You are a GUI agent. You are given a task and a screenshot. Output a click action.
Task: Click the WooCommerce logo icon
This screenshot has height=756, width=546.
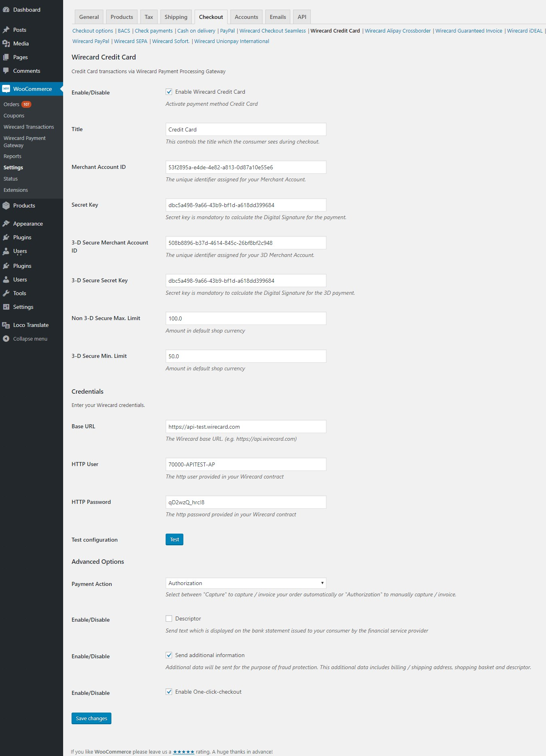tap(6, 89)
